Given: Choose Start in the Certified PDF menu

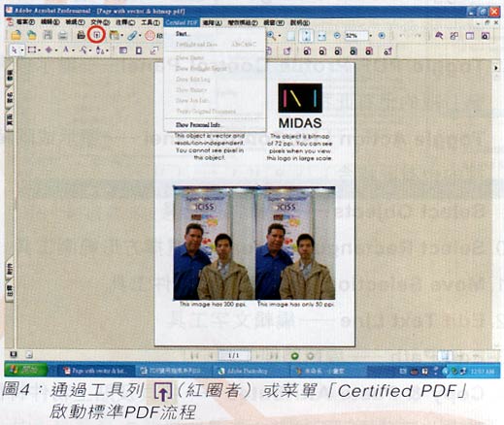Looking at the screenshot, I should point(182,34).
